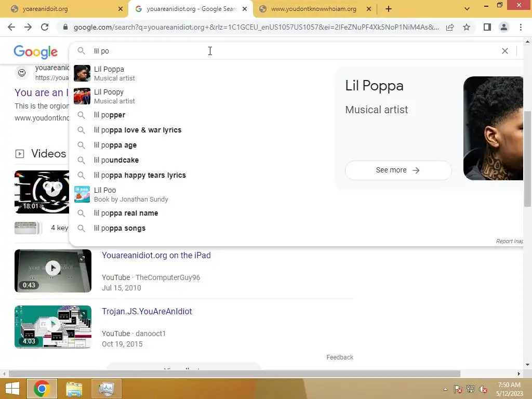This screenshot has height=399, width=532.
Task: Close the Google Search tab
Action: pos(245,9)
